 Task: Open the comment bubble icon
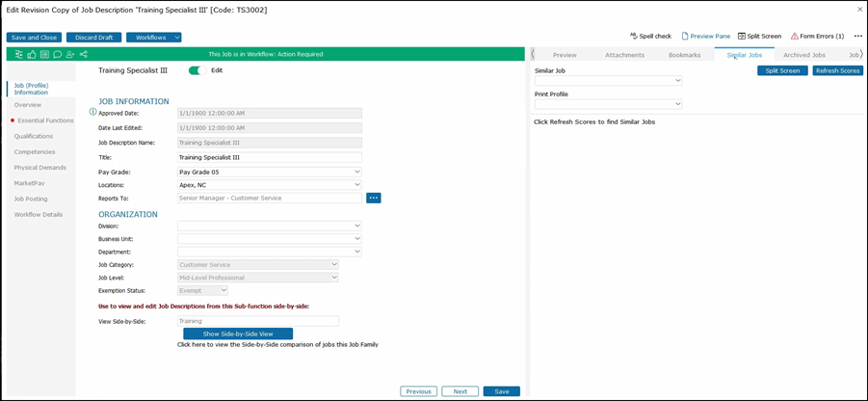57,55
